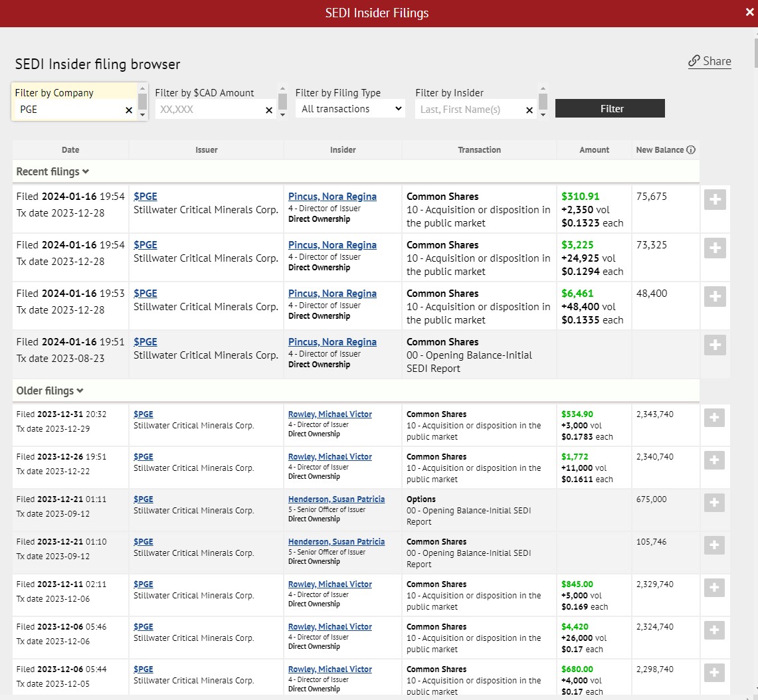Expand the $534.90 Rowley filing row
Image resolution: width=758 pixels, height=700 pixels.
click(714, 418)
